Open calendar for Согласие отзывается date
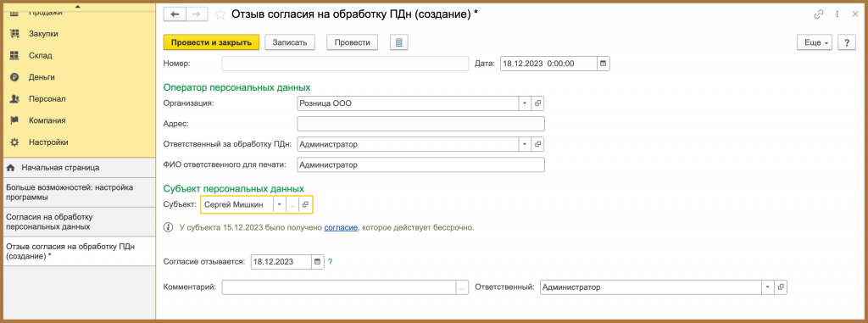 [317, 261]
